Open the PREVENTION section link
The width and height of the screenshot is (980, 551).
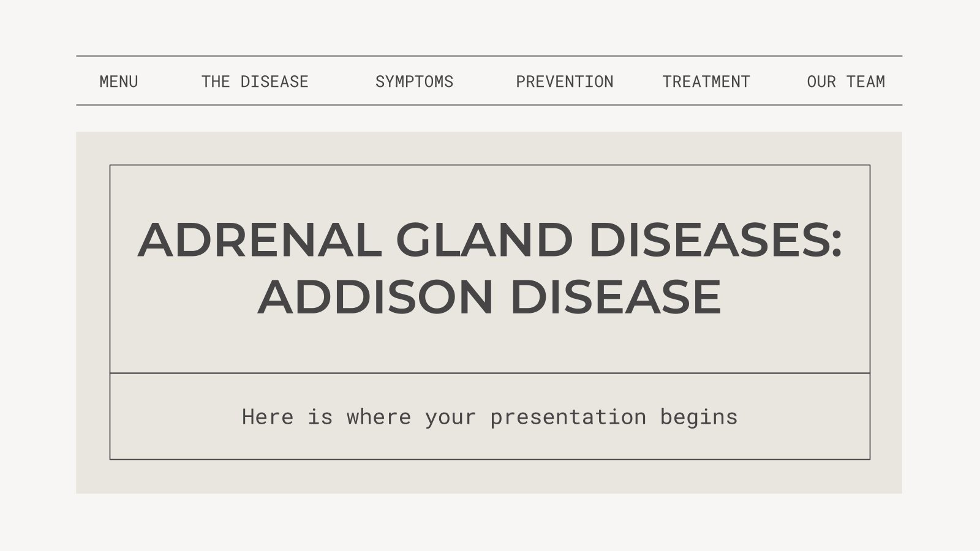(564, 81)
